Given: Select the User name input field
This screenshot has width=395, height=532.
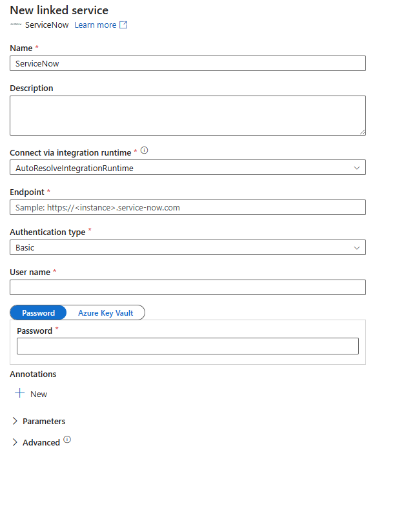Looking at the screenshot, I should 187,287.
